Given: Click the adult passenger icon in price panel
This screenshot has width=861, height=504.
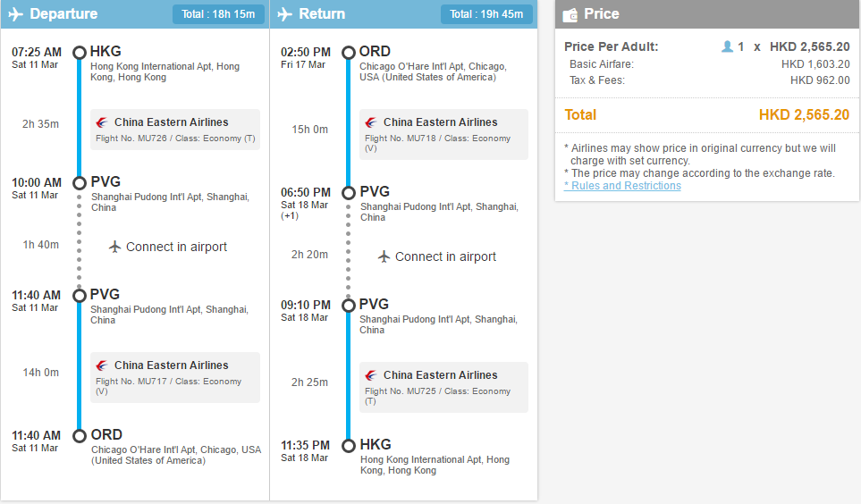Looking at the screenshot, I should click(x=727, y=46).
